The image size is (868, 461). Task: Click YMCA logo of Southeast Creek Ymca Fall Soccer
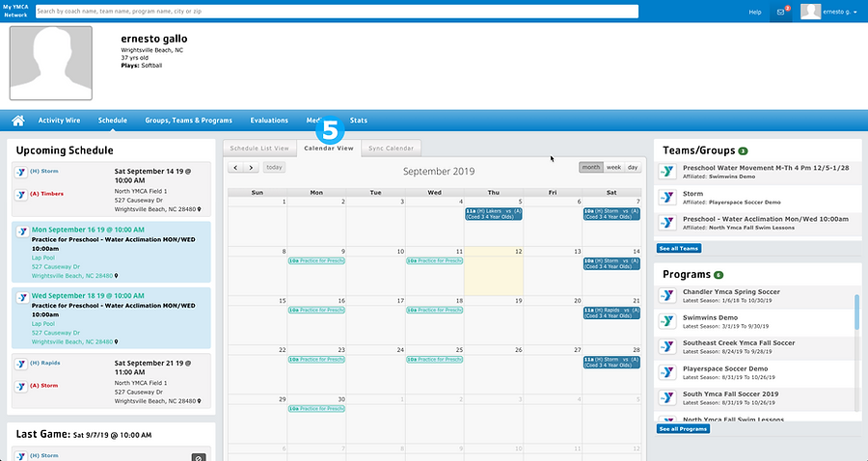click(x=667, y=346)
